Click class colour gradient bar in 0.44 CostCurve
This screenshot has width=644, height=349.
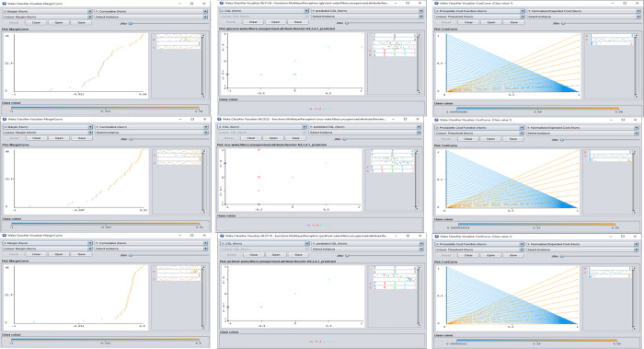pyautogui.click(x=536, y=341)
